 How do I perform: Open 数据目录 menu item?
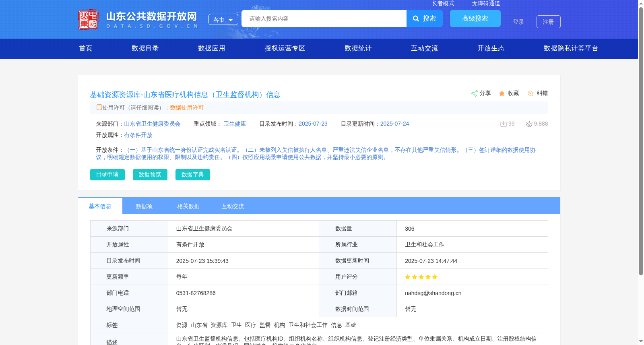[145, 48]
